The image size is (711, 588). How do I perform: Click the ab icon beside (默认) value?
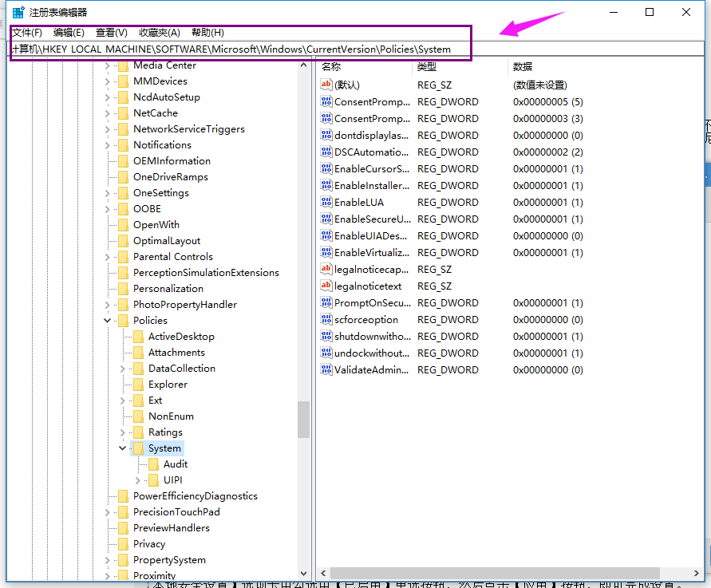click(x=326, y=85)
